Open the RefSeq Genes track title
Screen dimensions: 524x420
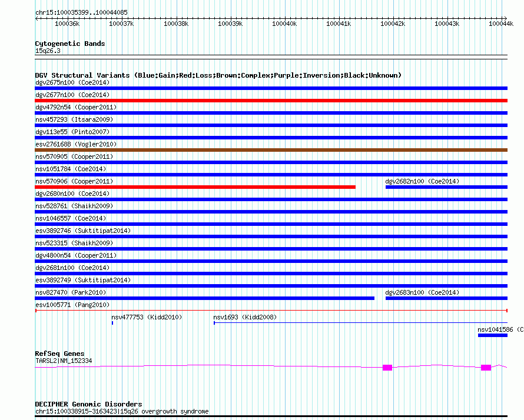[x=59, y=354]
